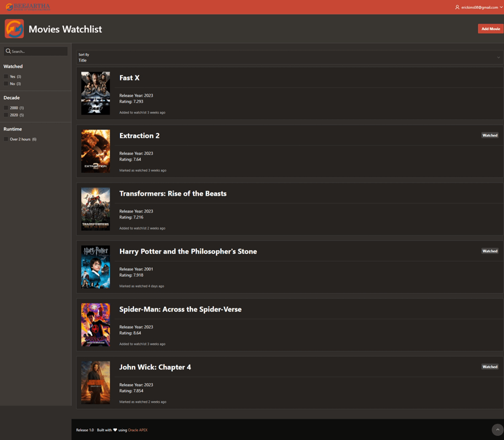Image resolution: width=504 pixels, height=440 pixels.
Task: Check the Watched No checkbox
Action: 6,84
